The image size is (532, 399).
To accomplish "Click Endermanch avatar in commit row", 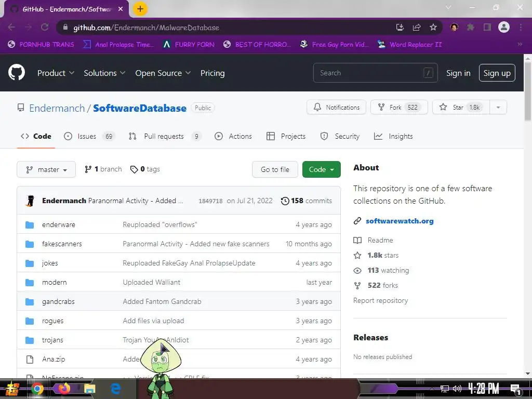I will click(x=30, y=201).
